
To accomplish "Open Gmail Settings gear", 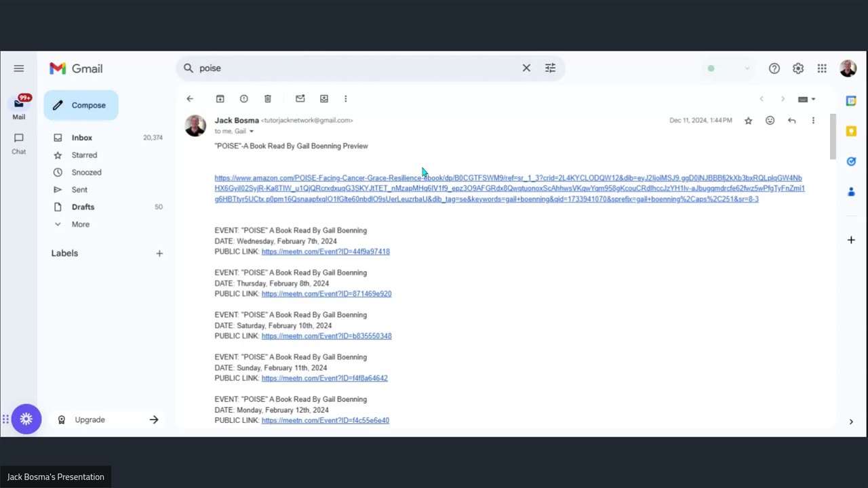I will pyautogui.click(x=798, y=68).
